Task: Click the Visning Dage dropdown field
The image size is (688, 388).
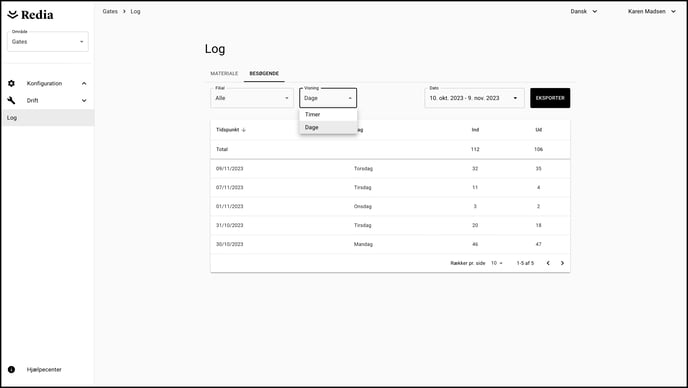Action: [328, 98]
